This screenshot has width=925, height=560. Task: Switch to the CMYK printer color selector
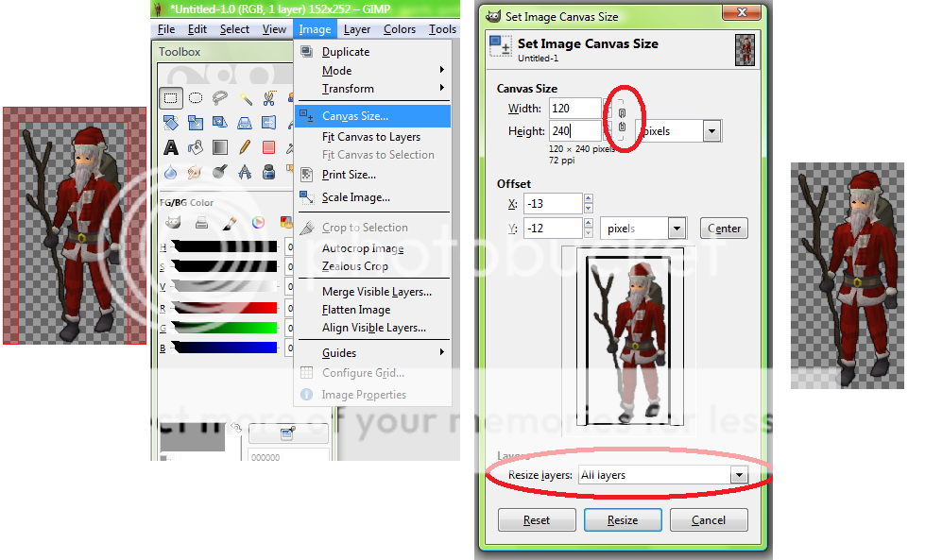201,223
